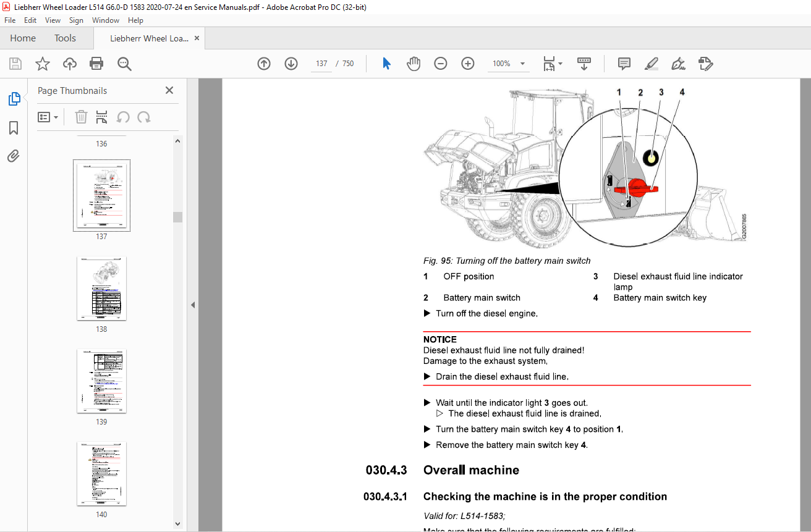
Task: Select the page 139 thumbnail
Action: click(x=101, y=381)
